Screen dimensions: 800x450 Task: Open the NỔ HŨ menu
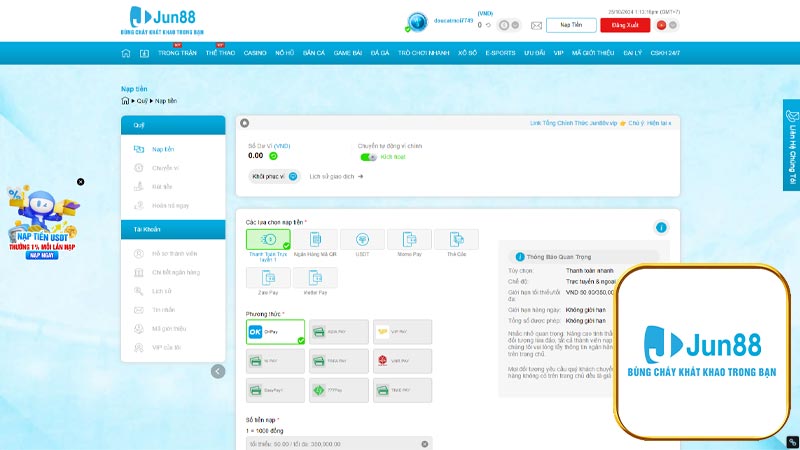(285, 53)
